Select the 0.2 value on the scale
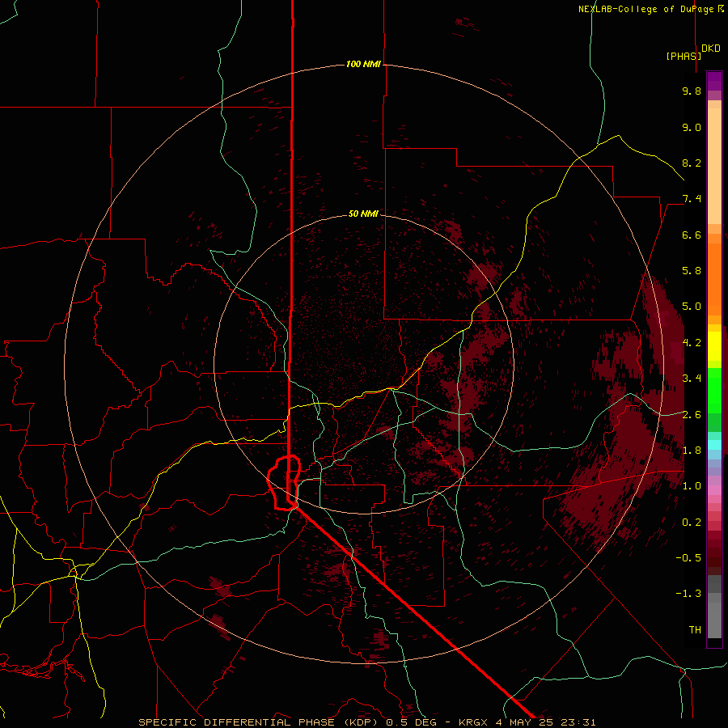 coord(692,523)
